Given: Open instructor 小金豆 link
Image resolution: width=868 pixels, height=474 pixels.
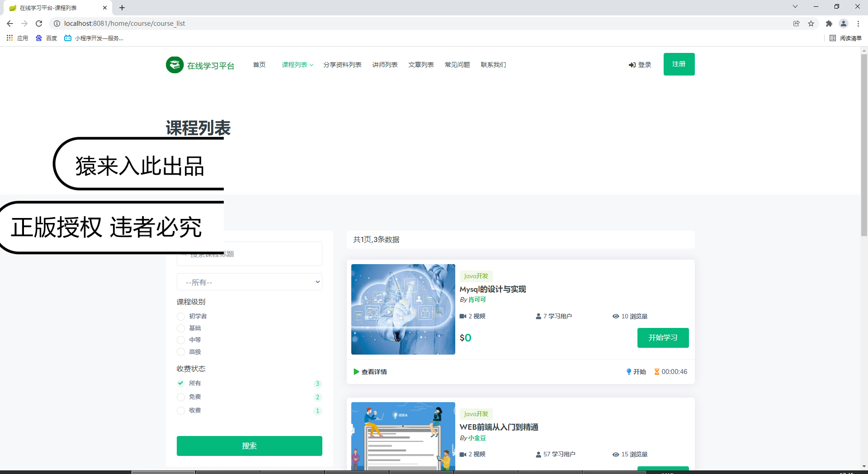Looking at the screenshot, I should (477, 438).
